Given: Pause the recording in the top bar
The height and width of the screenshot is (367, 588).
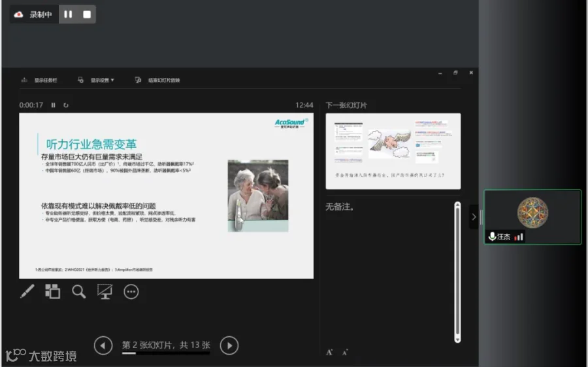Looking at the screenshot, I should (68, 14).
